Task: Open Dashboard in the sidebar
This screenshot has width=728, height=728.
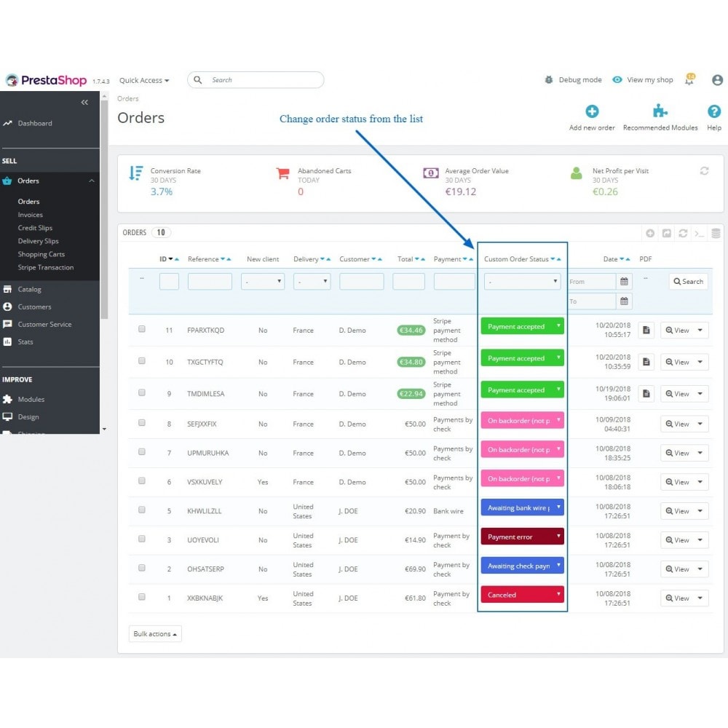Action: coord(35,124)
